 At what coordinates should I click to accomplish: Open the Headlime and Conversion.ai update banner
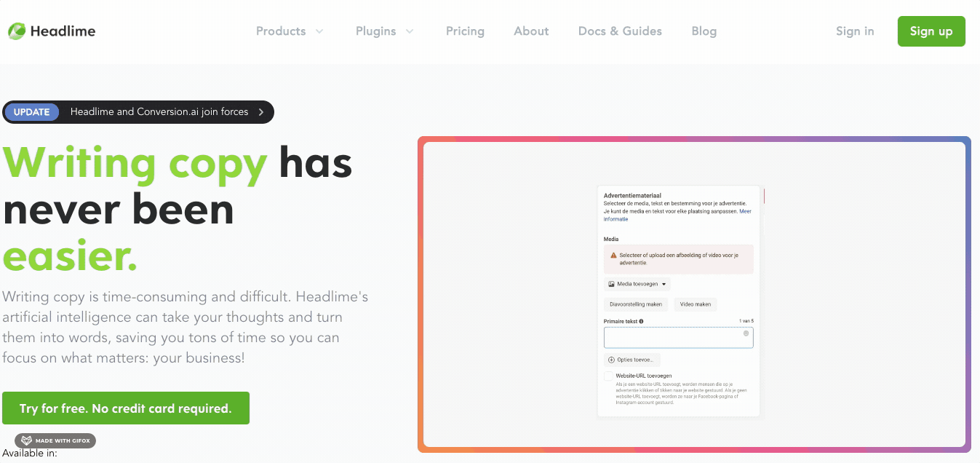point(138,112)
